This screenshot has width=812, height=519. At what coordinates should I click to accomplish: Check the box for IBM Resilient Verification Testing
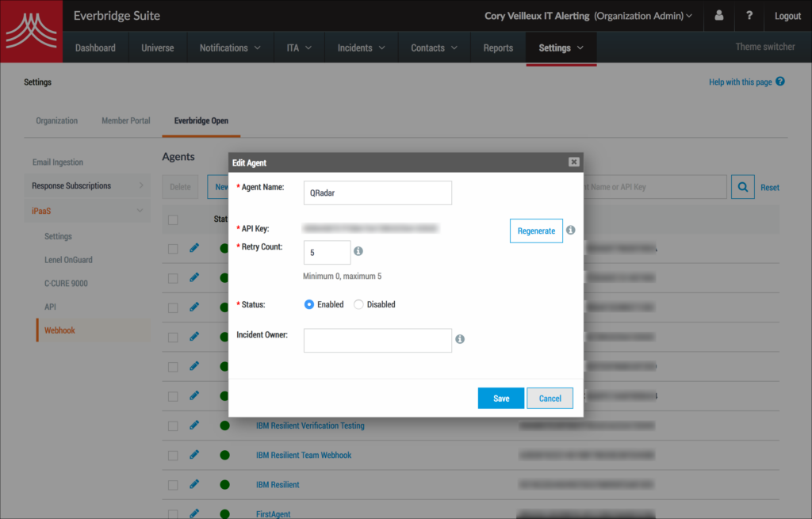coord(173,426)
